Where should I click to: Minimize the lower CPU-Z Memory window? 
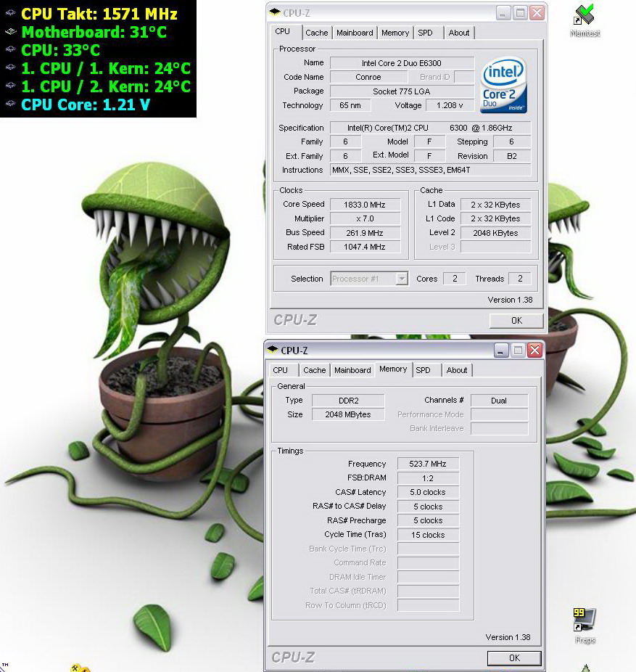tap(501, 350)
